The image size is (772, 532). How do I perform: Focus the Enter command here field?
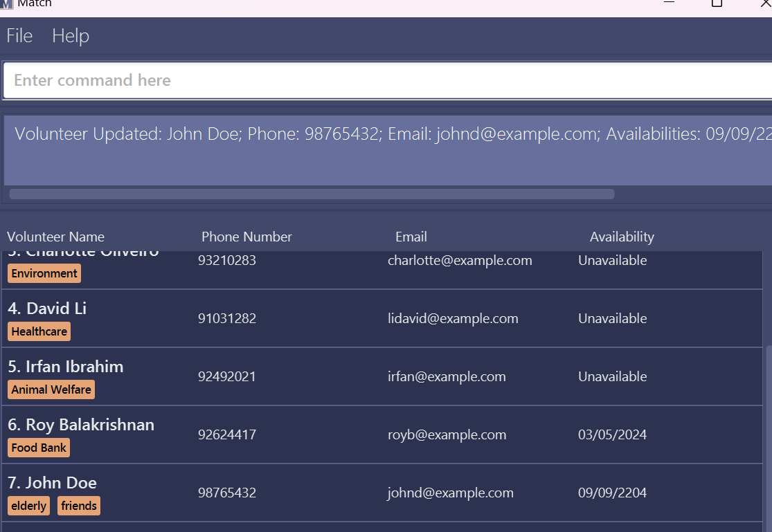[x=388, y=80]
